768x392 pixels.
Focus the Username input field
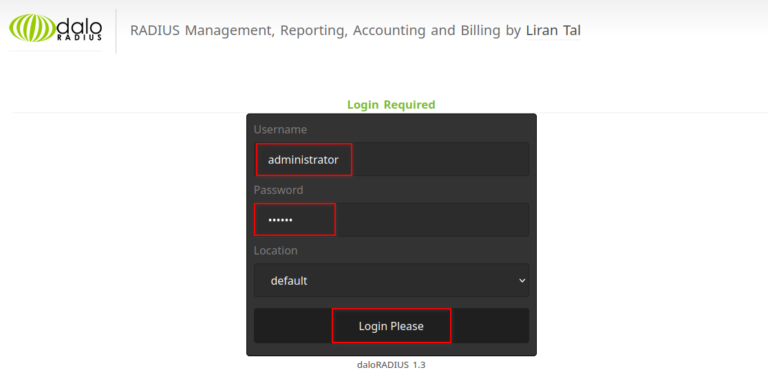(391, 159)
